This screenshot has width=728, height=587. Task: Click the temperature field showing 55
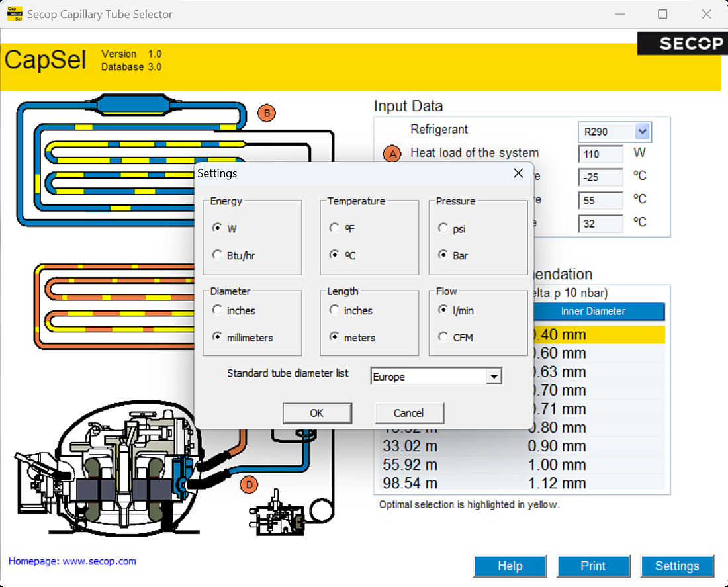coord(600,201)
